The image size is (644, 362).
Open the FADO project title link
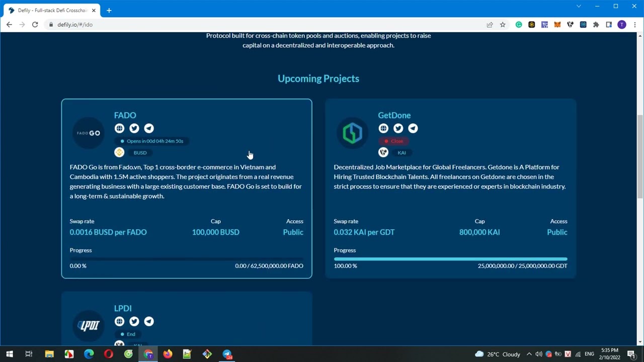pos(125,115)
